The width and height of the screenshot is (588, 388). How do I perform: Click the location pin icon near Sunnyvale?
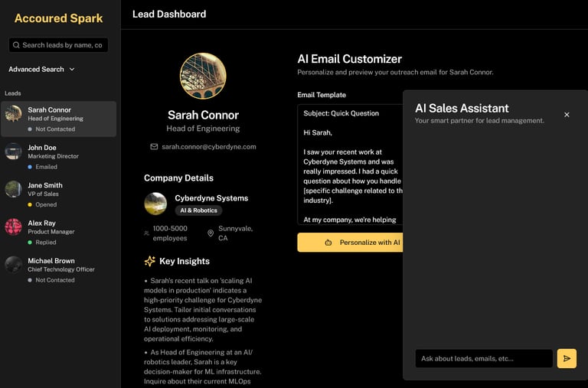coord(211,233)
